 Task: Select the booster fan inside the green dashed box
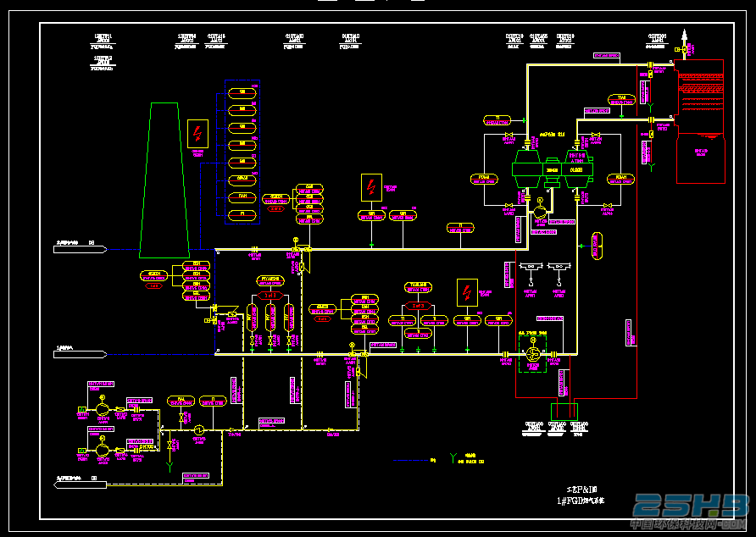533,355
